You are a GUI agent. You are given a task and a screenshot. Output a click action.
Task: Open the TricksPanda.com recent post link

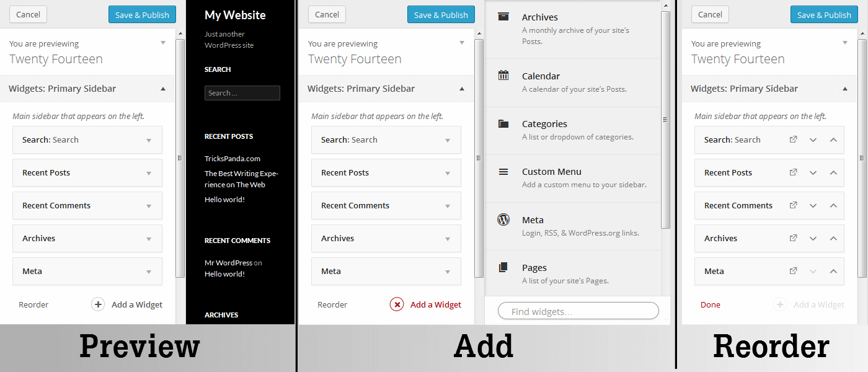[232, 159]
